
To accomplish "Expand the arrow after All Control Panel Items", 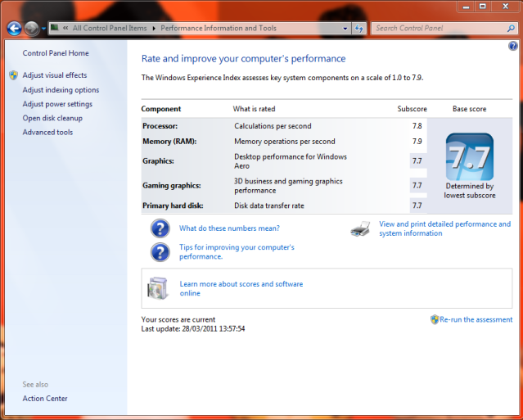I will tap(153, 29).
